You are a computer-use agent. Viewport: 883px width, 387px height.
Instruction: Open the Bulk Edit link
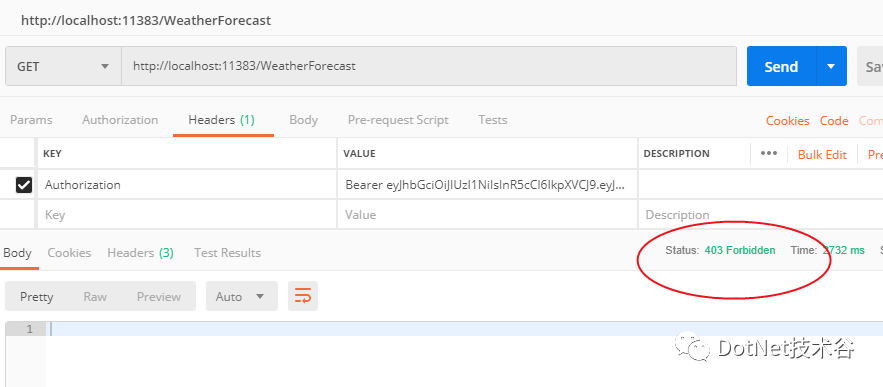click(x=822, y=154)
